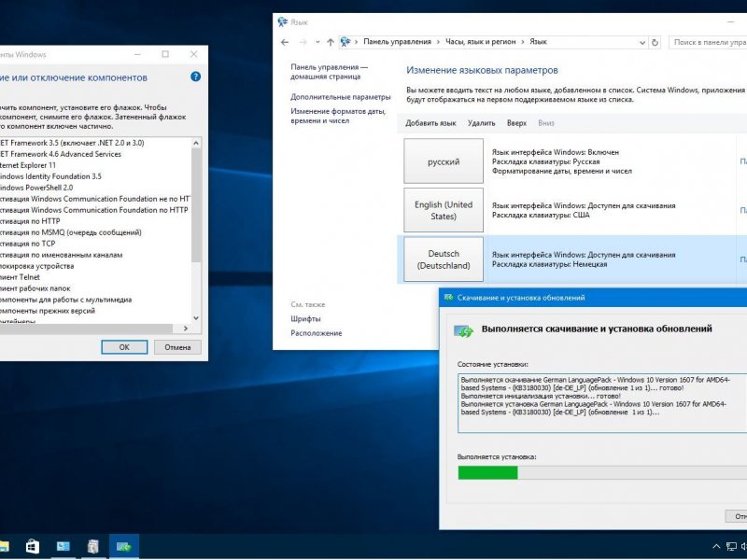This screenshot has width=747, height=560.
Task: Click Часы, язык и регион breadcrumb
Action: (480, 42)
